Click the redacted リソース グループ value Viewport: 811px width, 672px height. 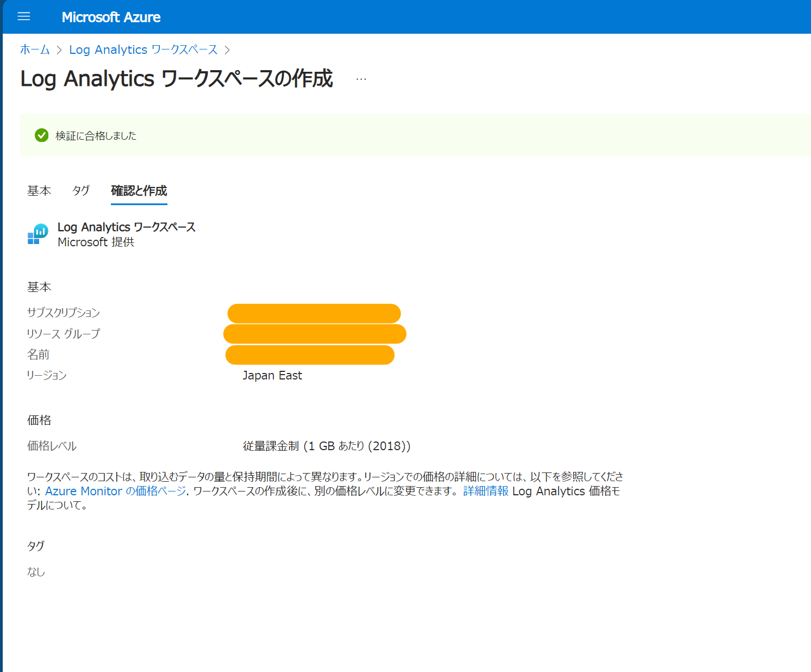[315, 333]
